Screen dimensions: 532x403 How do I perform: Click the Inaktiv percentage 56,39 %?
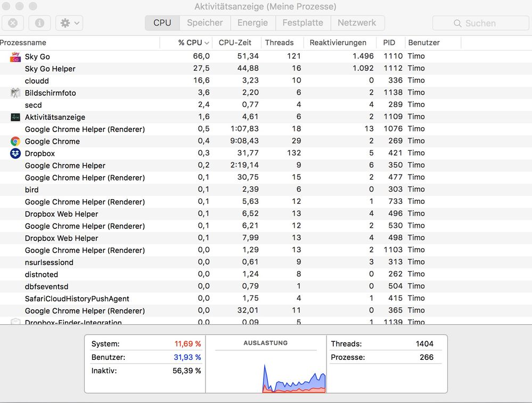tap(186, 371)
